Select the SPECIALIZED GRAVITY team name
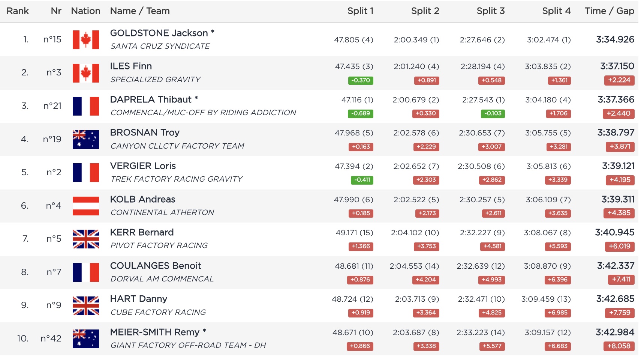Image resolution: width=644 pixels, height=358 pixels. coord(155,80)
